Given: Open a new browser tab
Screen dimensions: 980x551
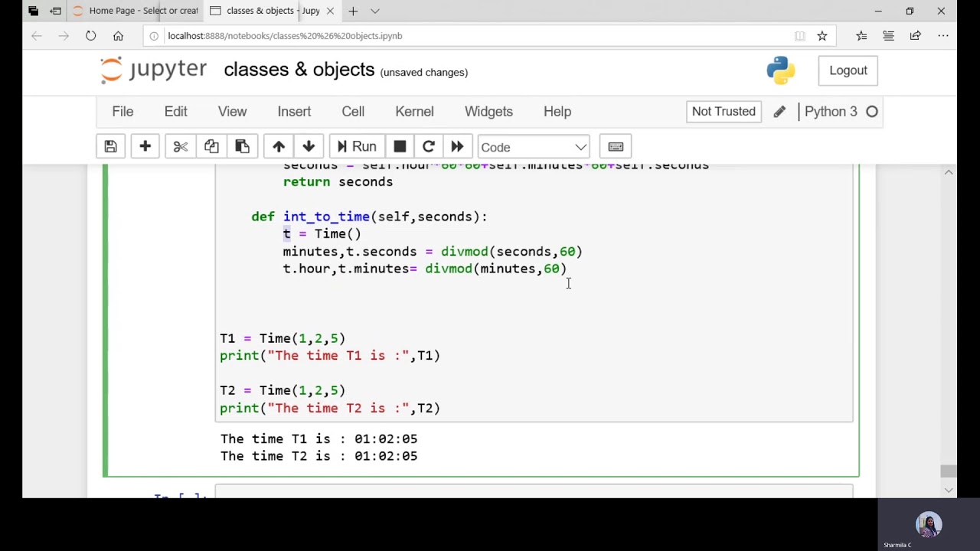Looking at the screenshot, I should [x=353, y=11].
